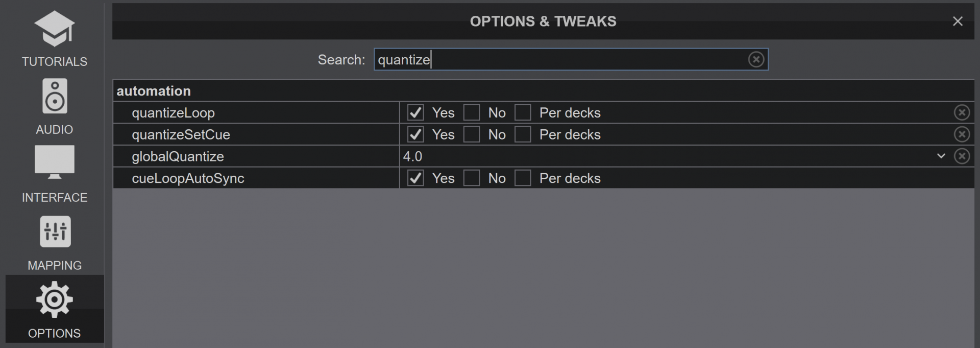Select the Options gear icon
Image resolution: width=980 pixels, height=348 pixels.
(x=55, y=299)
